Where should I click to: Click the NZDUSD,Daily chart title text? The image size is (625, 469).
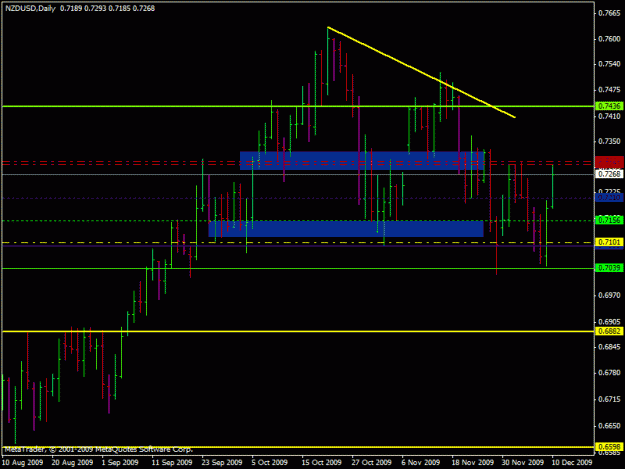30,8
